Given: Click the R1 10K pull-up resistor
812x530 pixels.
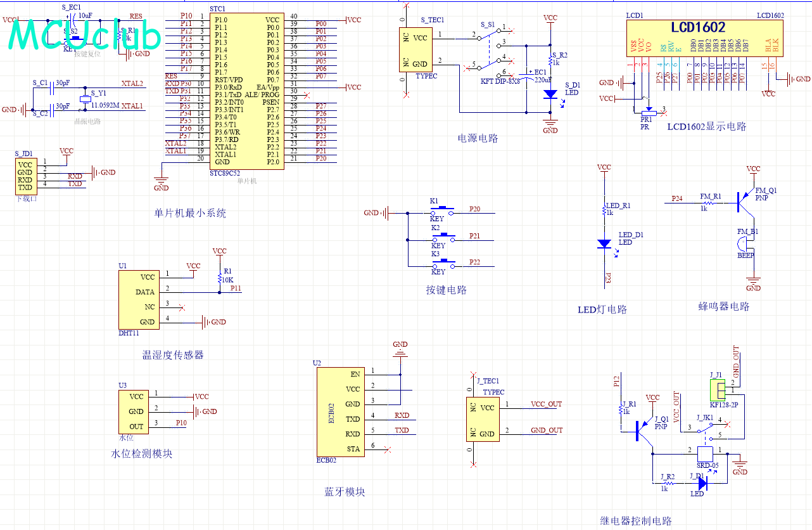Looking at the screenshot, I should click(219, 278).
